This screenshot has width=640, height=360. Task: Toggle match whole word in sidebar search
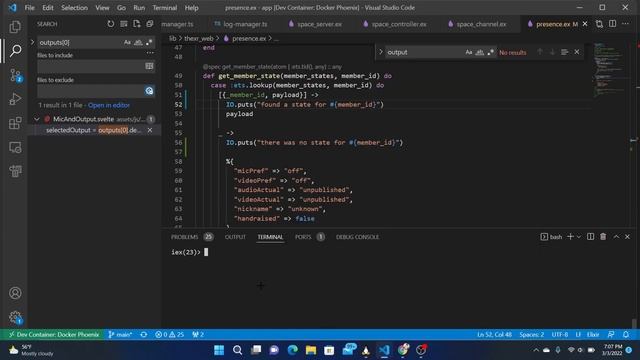pos(138,42)
